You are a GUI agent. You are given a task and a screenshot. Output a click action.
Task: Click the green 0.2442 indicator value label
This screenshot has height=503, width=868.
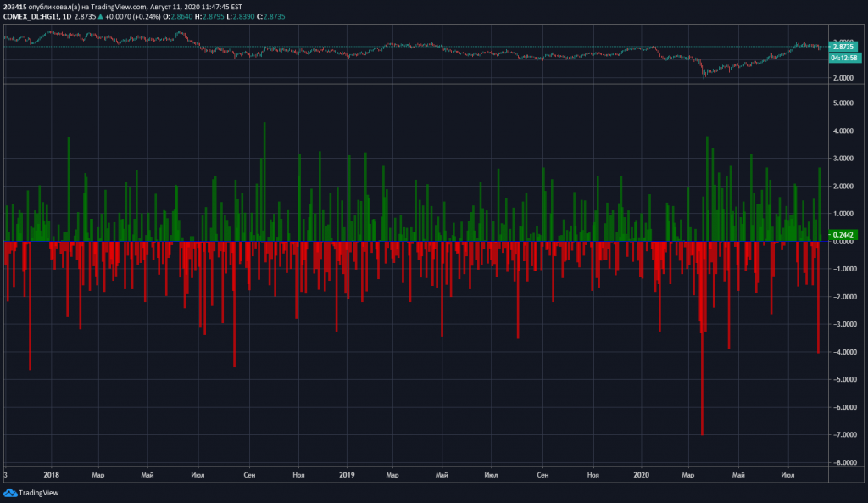843,235
